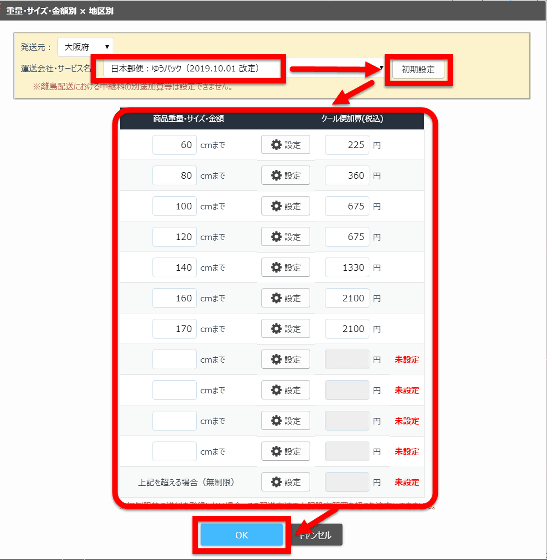Click the cool fee field in the 170 cm row
This screenshot has width=547, height=560.
point(347,329)
